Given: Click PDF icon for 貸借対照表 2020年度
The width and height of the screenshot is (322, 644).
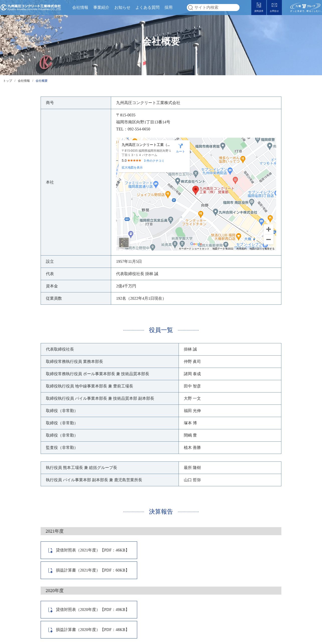Looking at the screenshot, I should point(50,610).
